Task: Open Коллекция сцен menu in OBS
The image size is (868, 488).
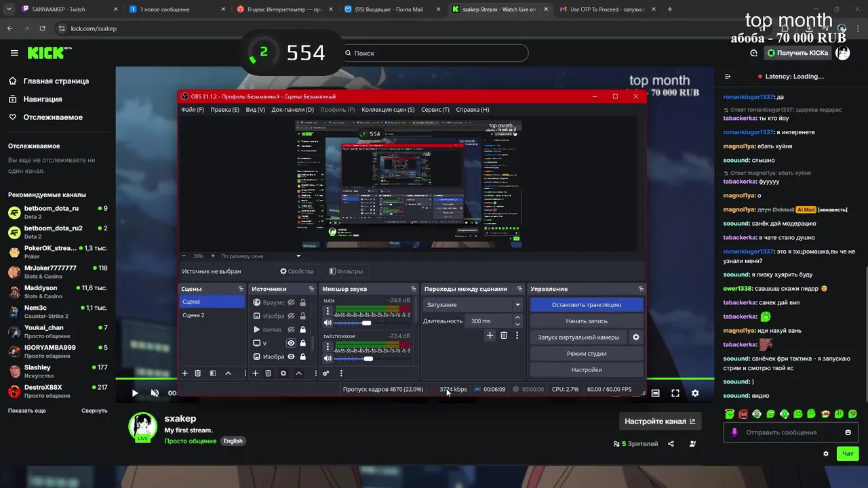Action: tap(388, 110)
